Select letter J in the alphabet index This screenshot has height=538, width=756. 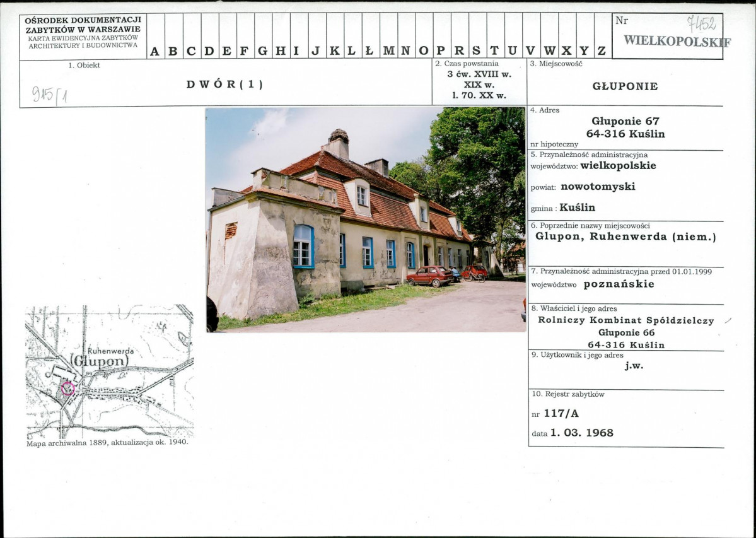(316, 51)
